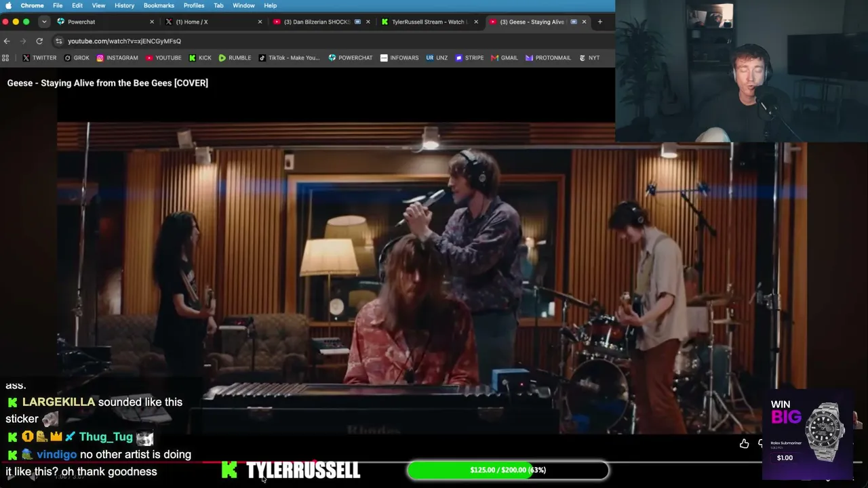This screenshot has height=488, width=868.
Task: Open the PROTONMAIL bookmark
Action: coord(548,58)
